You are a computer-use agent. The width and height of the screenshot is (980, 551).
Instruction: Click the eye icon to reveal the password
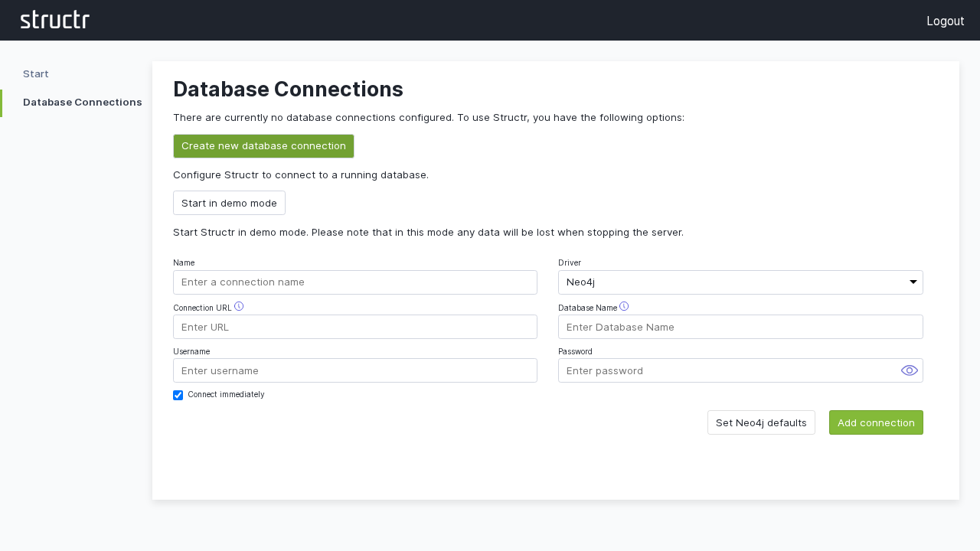pyautogui.click(x=909, y=370)
